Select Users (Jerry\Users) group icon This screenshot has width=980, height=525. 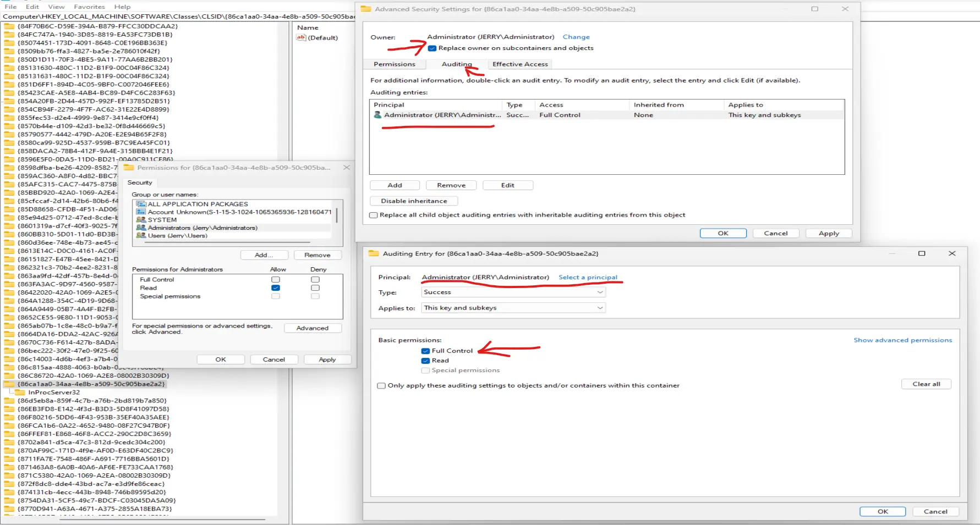141,235
